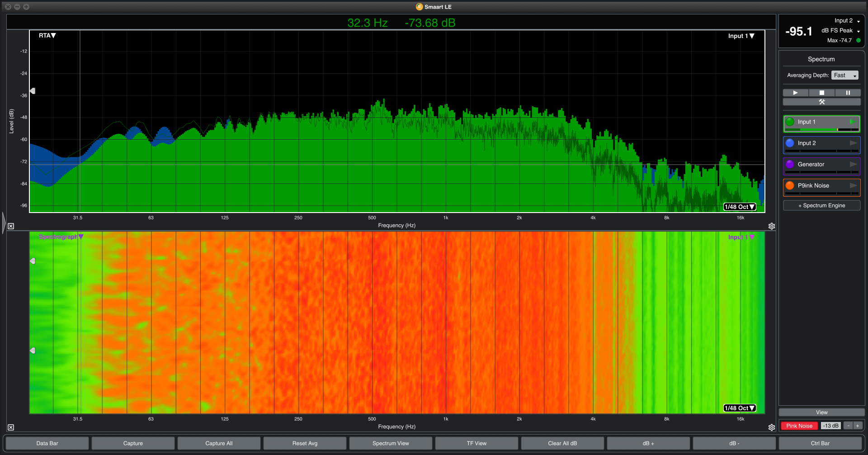Open measurement config via hammer-wrench icon

pos(822,102)
